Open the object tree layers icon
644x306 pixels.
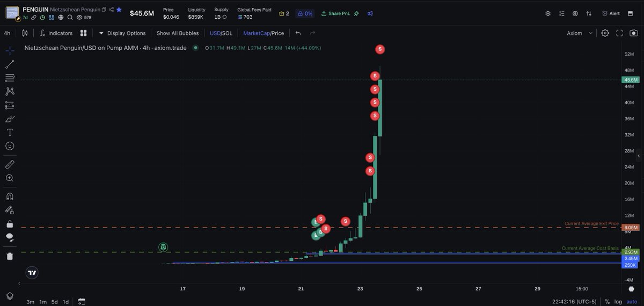(x=10, y=296)
